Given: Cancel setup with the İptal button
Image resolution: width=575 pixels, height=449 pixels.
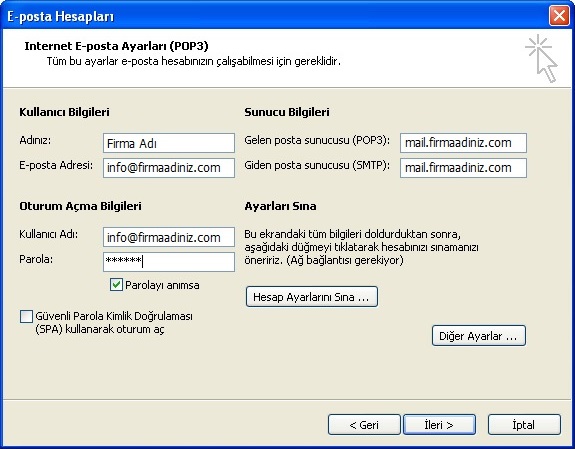Looking at the screenshot, I should 524,424.
